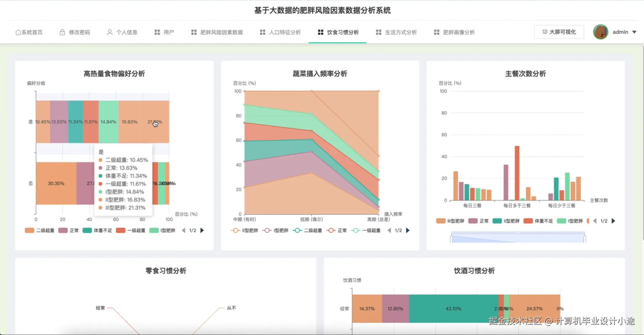Click the admin avatar picture

click(x=600, y=32)
